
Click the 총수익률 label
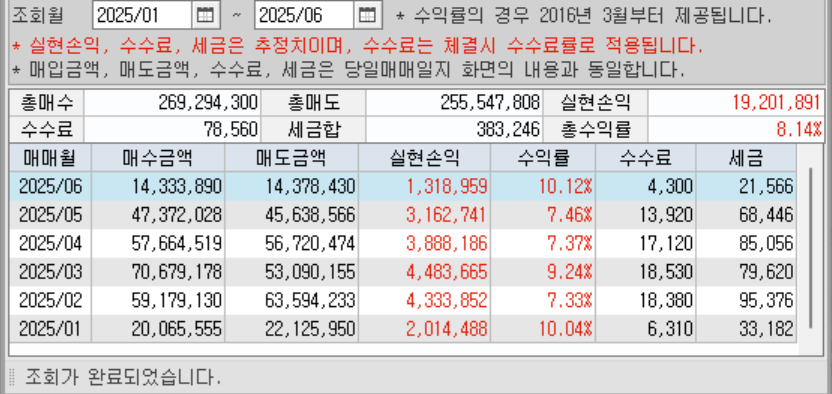click(595, 129)
